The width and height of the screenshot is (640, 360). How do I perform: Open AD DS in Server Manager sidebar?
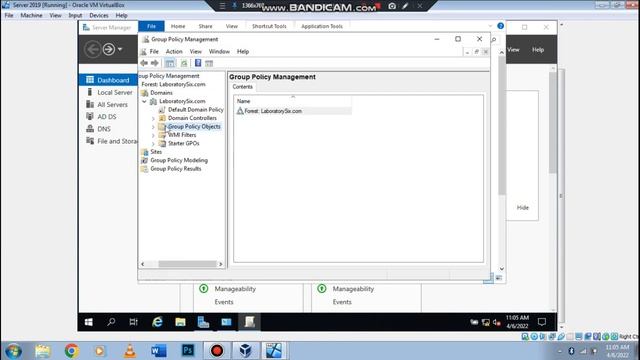click(107, 117)
